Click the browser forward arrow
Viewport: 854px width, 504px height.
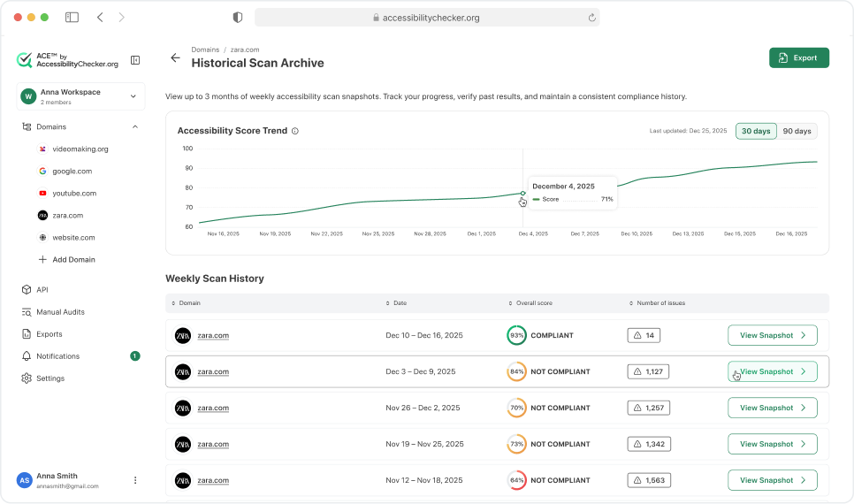121,18
